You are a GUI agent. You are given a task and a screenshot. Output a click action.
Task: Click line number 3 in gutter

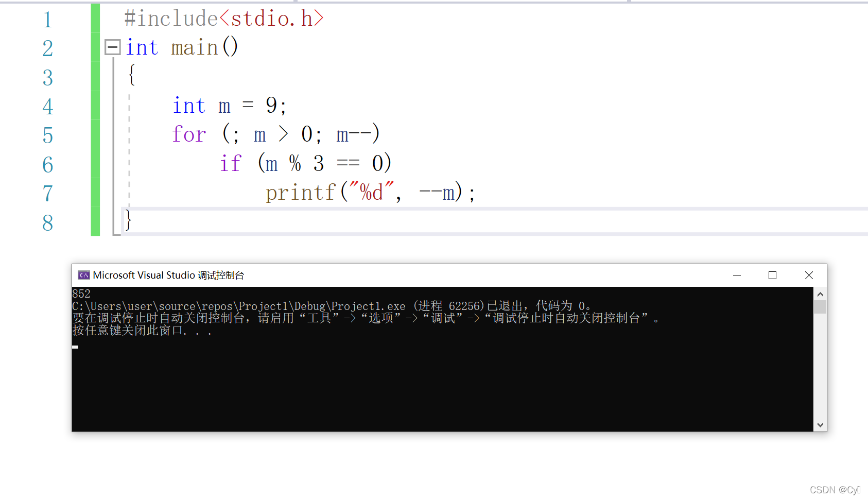(48, 78)
